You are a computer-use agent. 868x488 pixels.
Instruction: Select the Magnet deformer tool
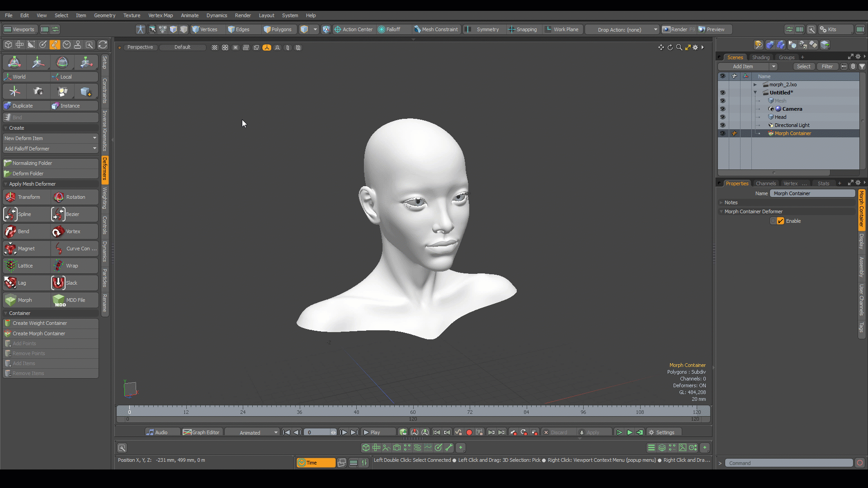tap(26, 248)
